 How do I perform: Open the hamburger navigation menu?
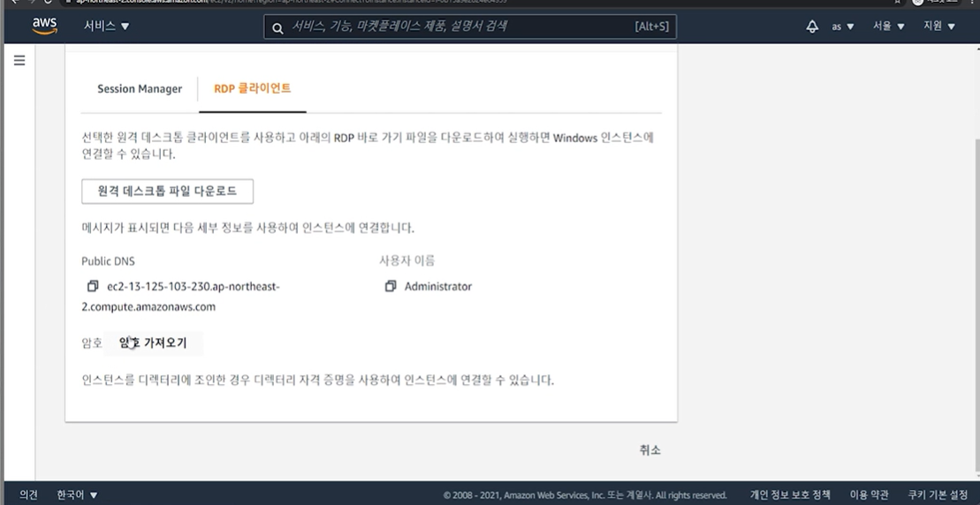(19, 61)
